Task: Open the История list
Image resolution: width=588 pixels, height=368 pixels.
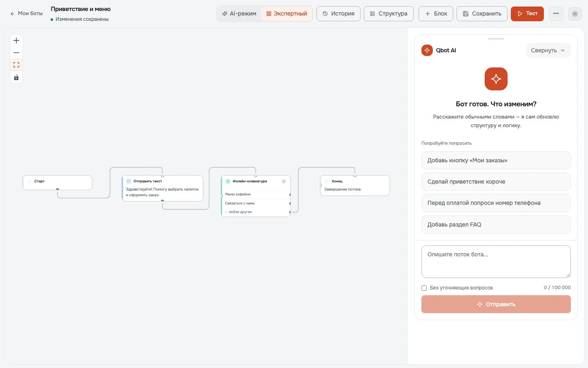Action: point(339,13)
